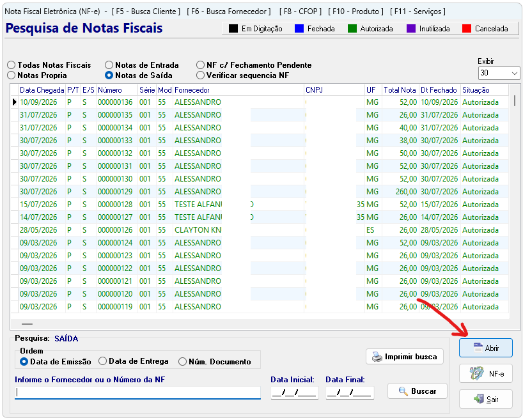Click the Situação column header
Image resolution: width=523 pixels, height=420 pixels.
484,90
